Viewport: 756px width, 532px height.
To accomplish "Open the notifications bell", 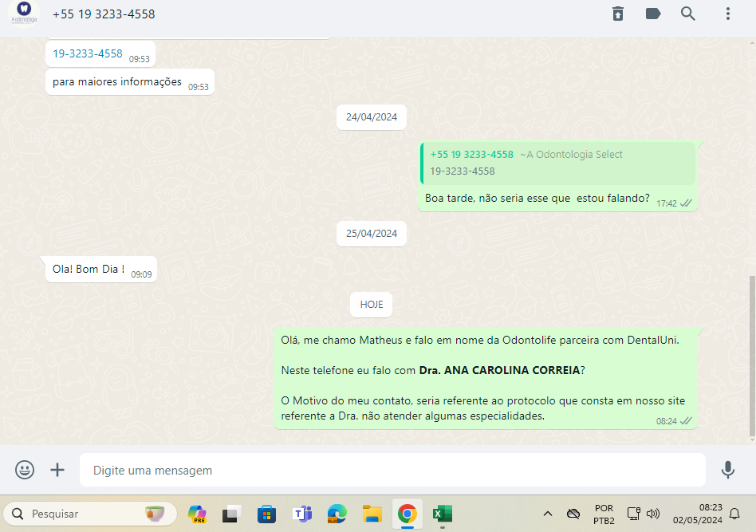I will click(x=734, y=514).
